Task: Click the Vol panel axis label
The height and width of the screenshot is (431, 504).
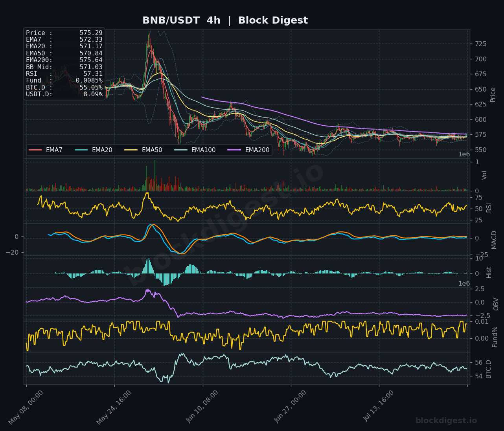Action: point(484,175)
